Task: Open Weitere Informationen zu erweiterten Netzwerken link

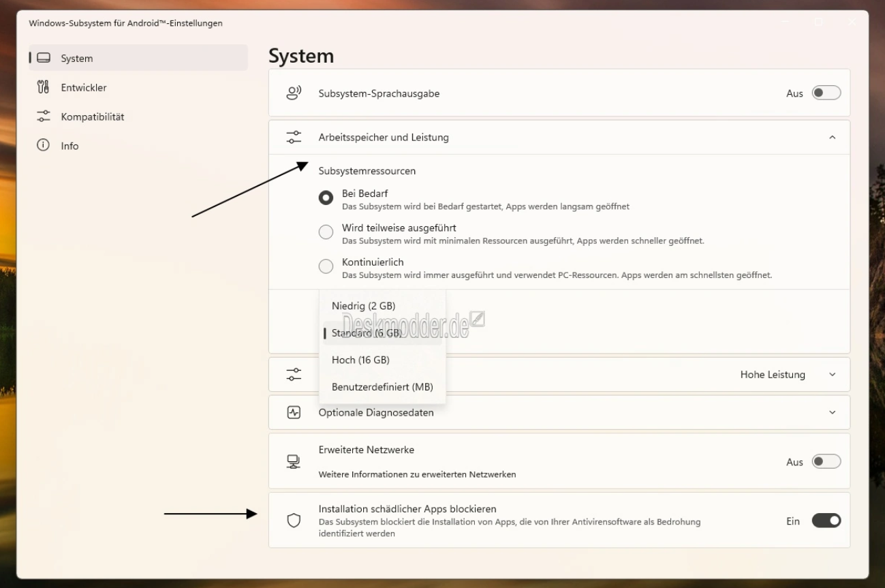Action: [x=417, y=474]
